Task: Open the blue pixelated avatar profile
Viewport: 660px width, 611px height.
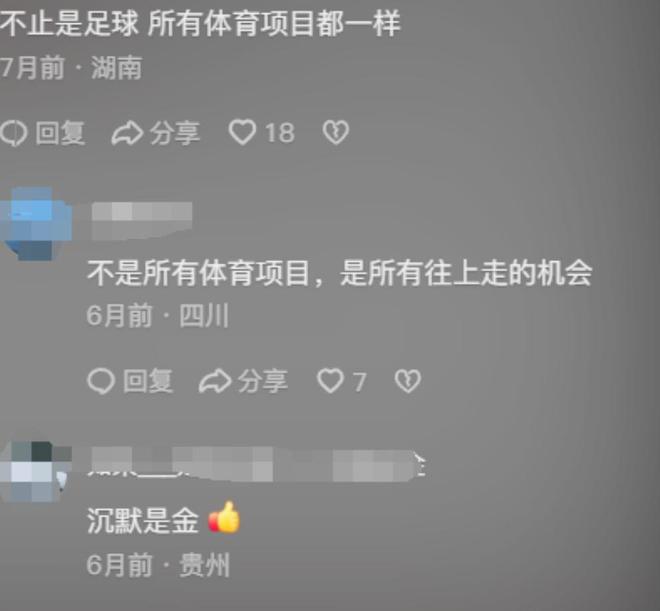Action: point(35,223)
